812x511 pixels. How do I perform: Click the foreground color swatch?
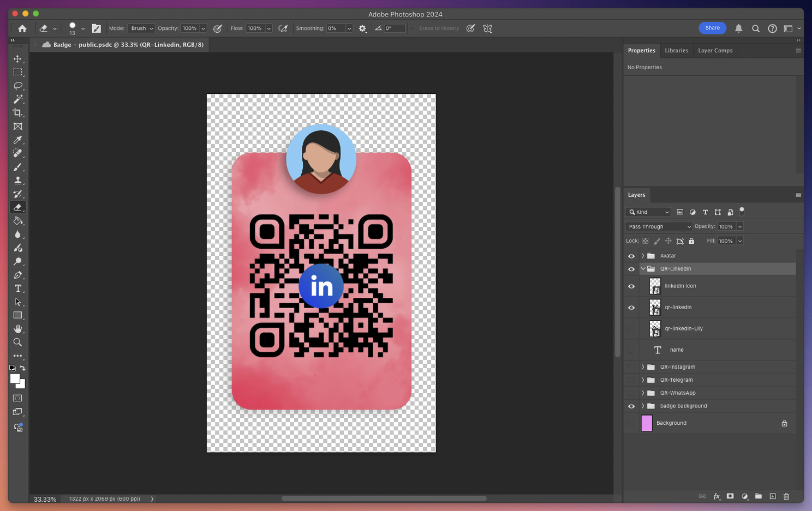pos(15,379)
